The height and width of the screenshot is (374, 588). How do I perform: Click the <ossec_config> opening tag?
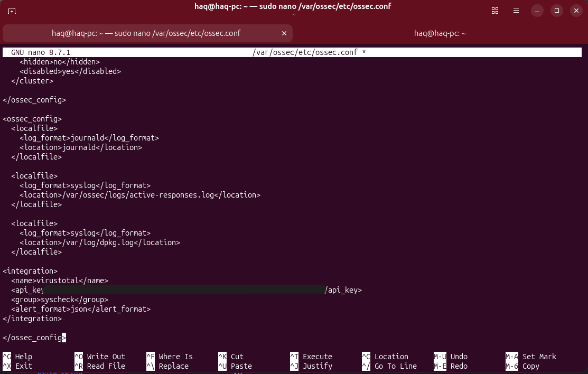tap(32, 119)
